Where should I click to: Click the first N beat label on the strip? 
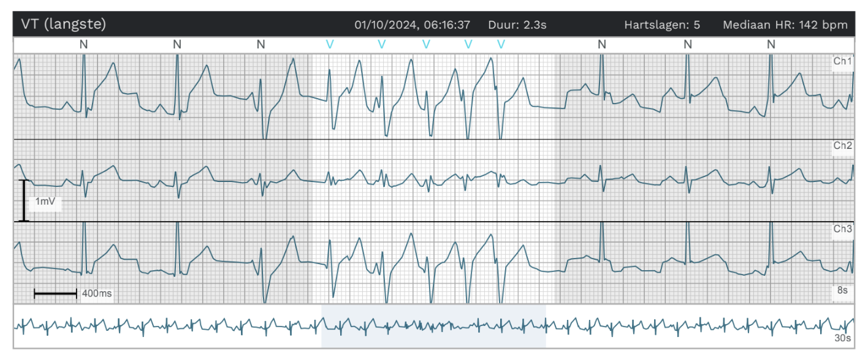pyautogui.click(x=83, y=44)
